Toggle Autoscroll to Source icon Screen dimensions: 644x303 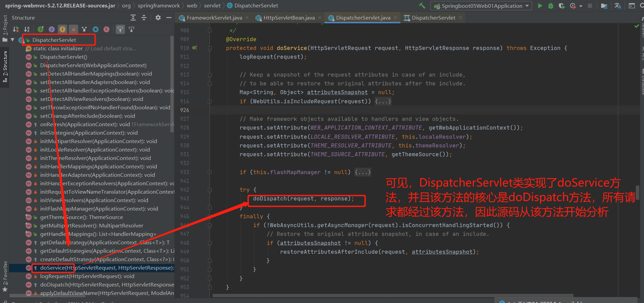pos(120,29)
